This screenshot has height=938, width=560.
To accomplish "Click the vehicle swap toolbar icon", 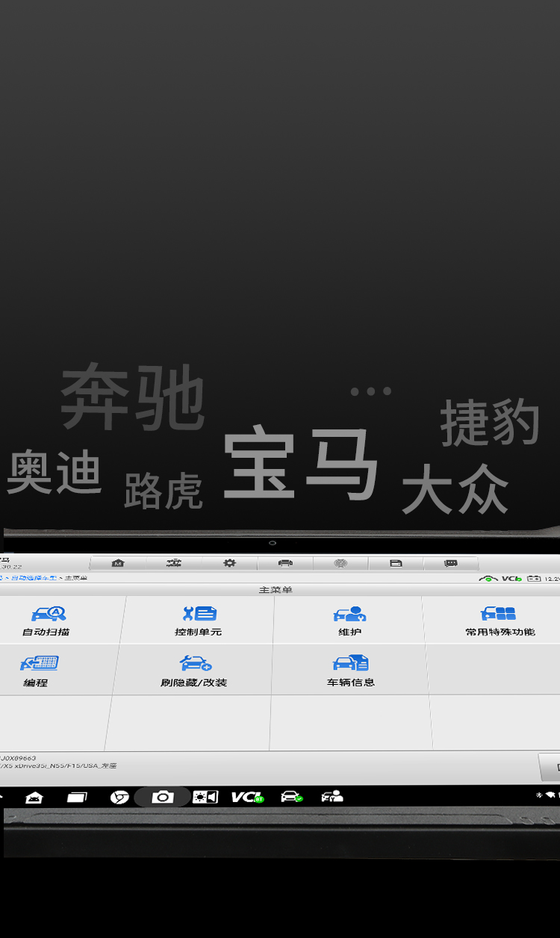I will [173, 563].
